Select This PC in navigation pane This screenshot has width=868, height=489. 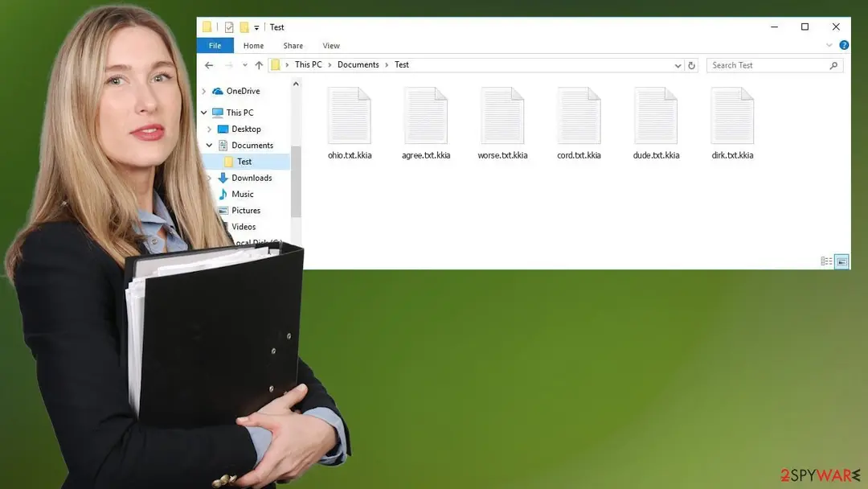240,113
